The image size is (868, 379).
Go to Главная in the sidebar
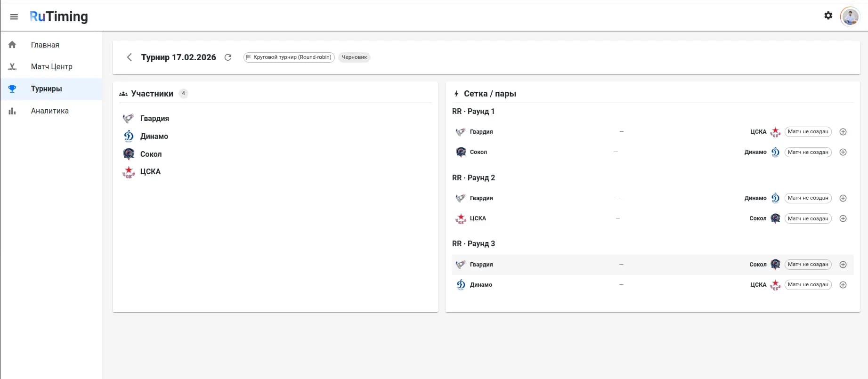click(45, 45)
